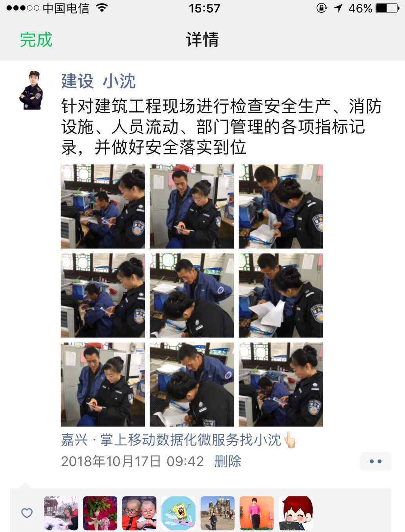405x532 pixels.
Task: View the bottom-left photo in the grid
Action: coord(103,385)
